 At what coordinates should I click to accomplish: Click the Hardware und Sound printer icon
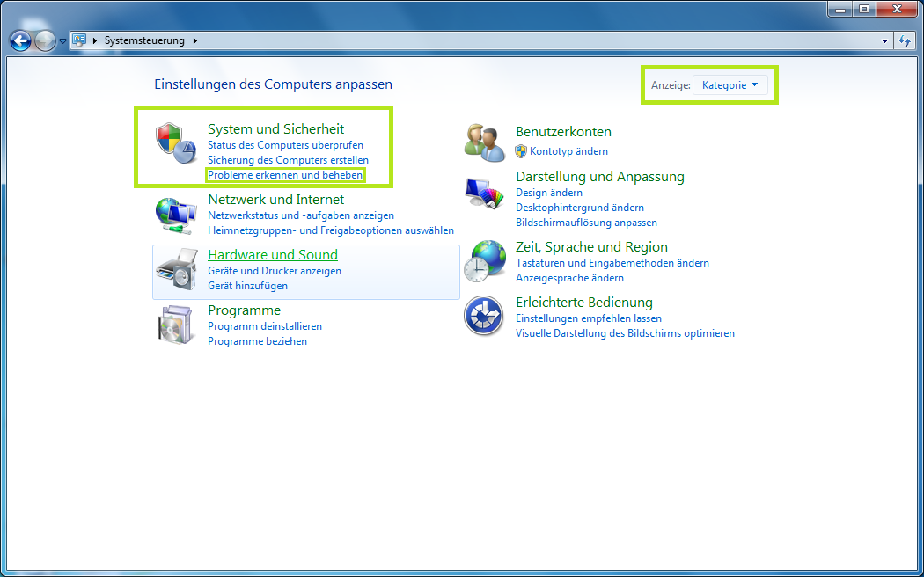[177, 270]
